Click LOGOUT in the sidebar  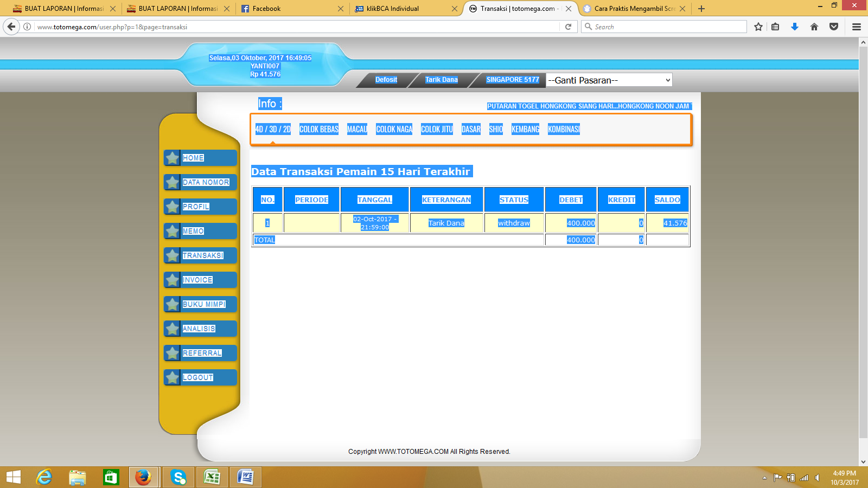(x=198, y=377)
